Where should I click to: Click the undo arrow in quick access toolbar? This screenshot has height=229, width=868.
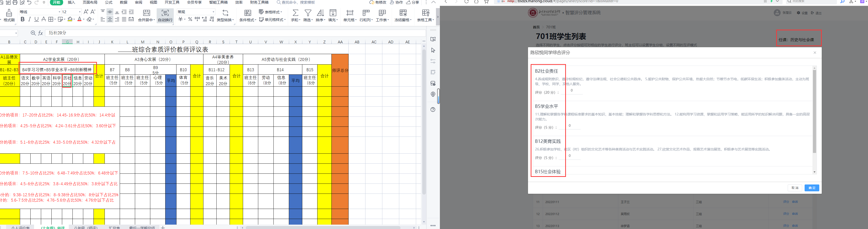[x=29, y=2]
